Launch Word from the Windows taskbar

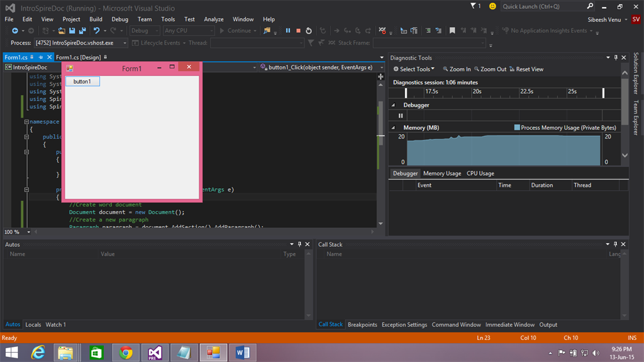(x=243, y=351)
